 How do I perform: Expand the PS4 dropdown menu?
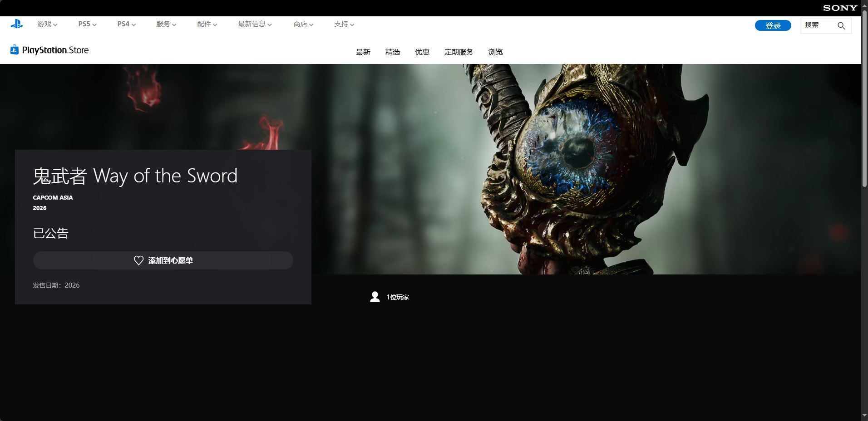(126, 24)
